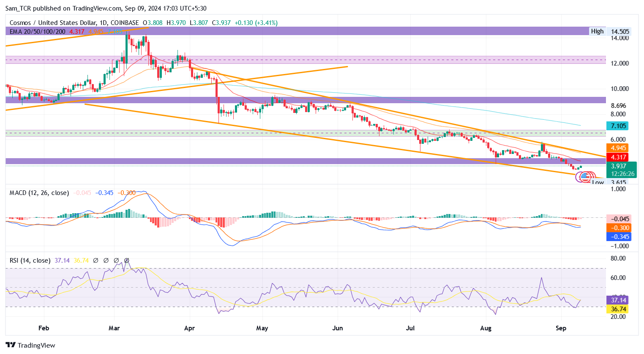Click the Jun label on the time axis
Image resolution: width=644 pixels, height=354 pixels.
coord(338,328)
